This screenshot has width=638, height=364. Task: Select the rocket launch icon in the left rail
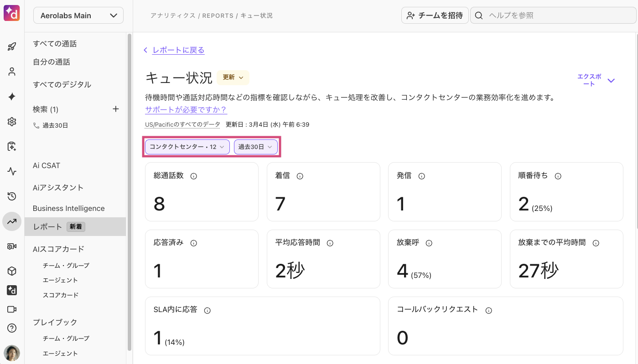point(11,46)
